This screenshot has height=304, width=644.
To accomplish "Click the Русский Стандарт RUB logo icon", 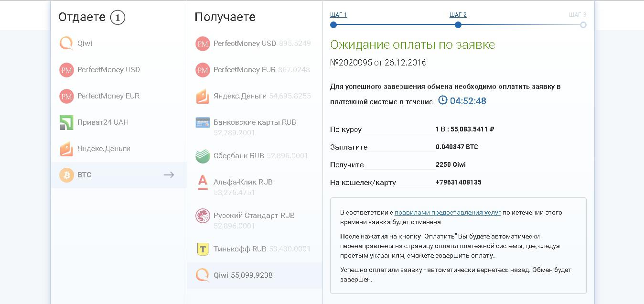I will coord(203,216).
